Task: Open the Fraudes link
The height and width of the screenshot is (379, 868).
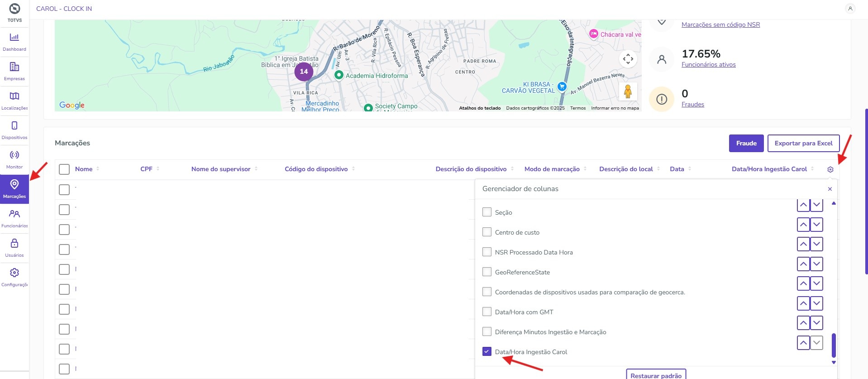Action: click(693, 104)
